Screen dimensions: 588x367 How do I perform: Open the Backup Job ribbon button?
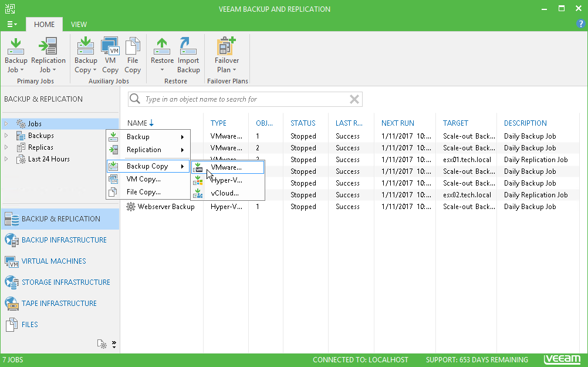point(16,55)
